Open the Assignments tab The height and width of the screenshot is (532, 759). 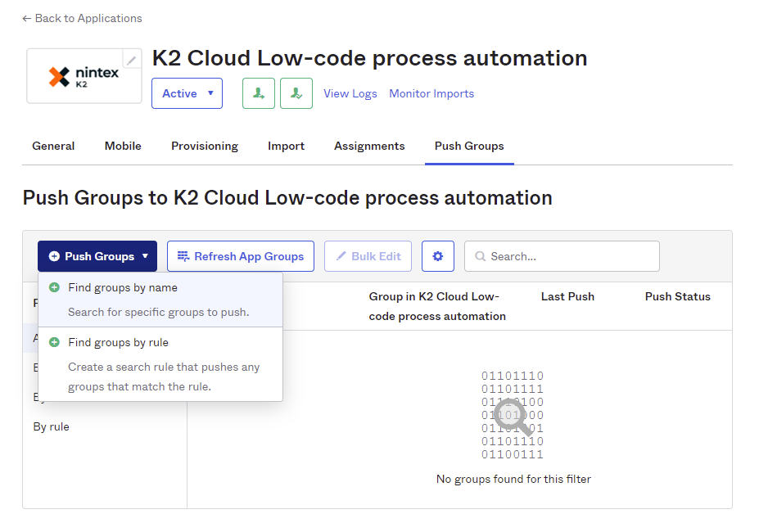[x=369, y=146]
